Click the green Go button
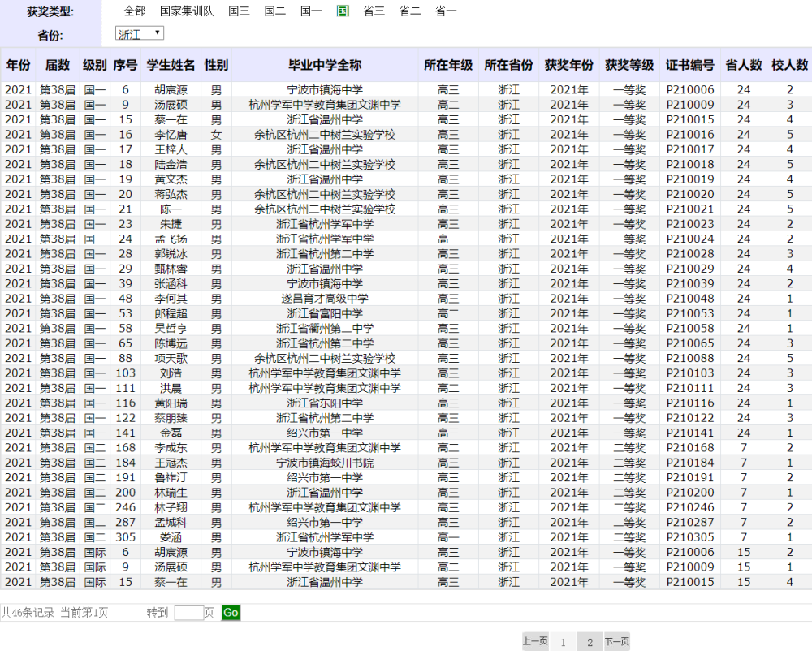812x655 pixels. [x=231, y=613]
